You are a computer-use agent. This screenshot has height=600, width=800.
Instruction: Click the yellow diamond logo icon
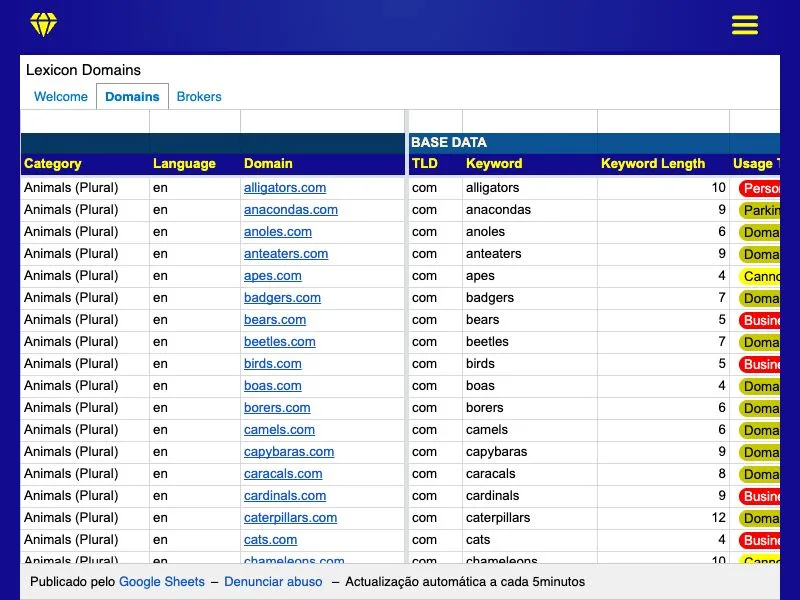[x=43, y=24]
